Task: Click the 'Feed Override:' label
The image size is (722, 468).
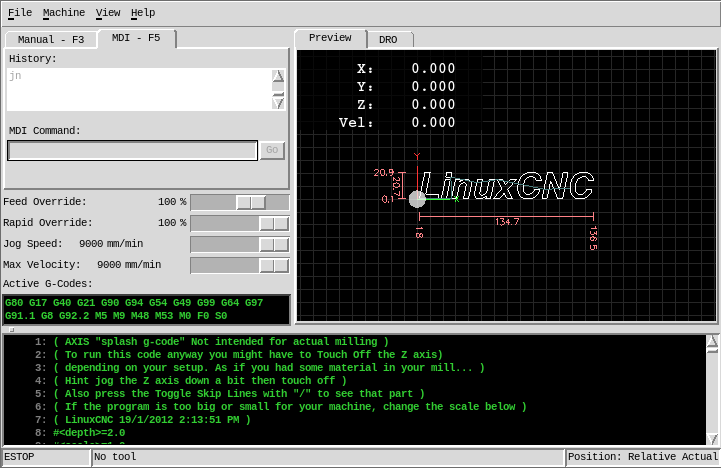Action: 45,202
